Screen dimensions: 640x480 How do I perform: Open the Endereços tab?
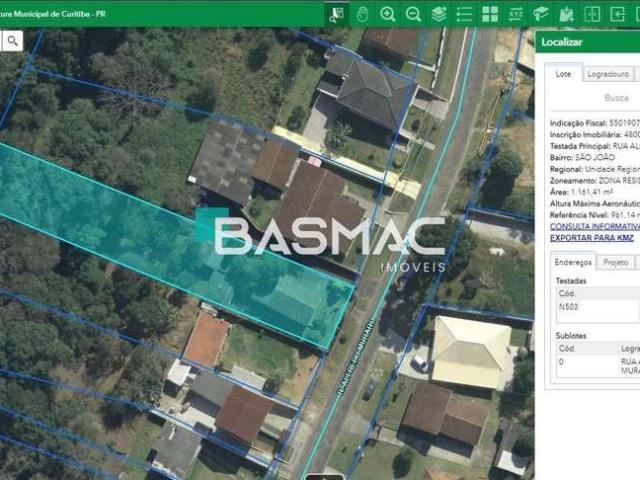tap(573, 262)
